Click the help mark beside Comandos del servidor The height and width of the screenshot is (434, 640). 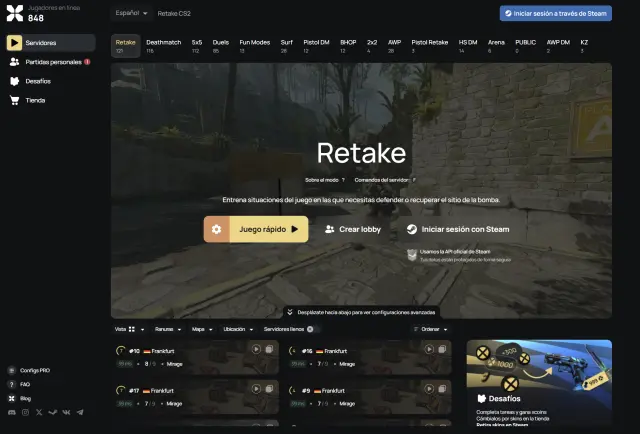(x=414, y=180)
